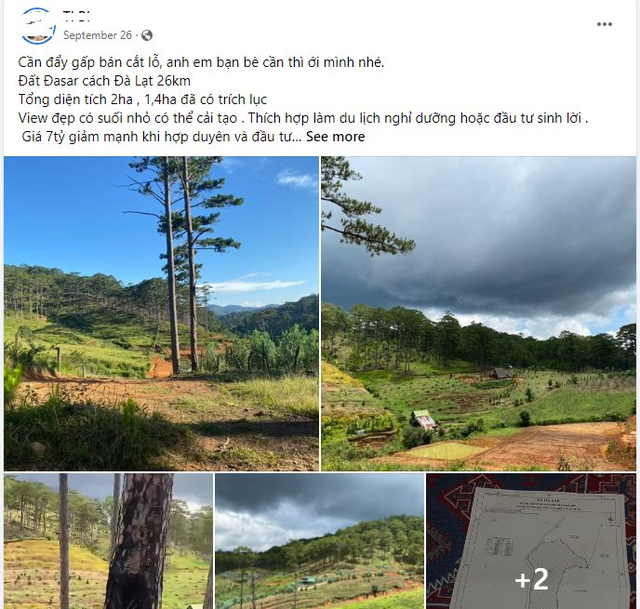The height and width of the screenshot is (609, 640).
Task: Open the poster's profile picture
Action: point(38,25)
